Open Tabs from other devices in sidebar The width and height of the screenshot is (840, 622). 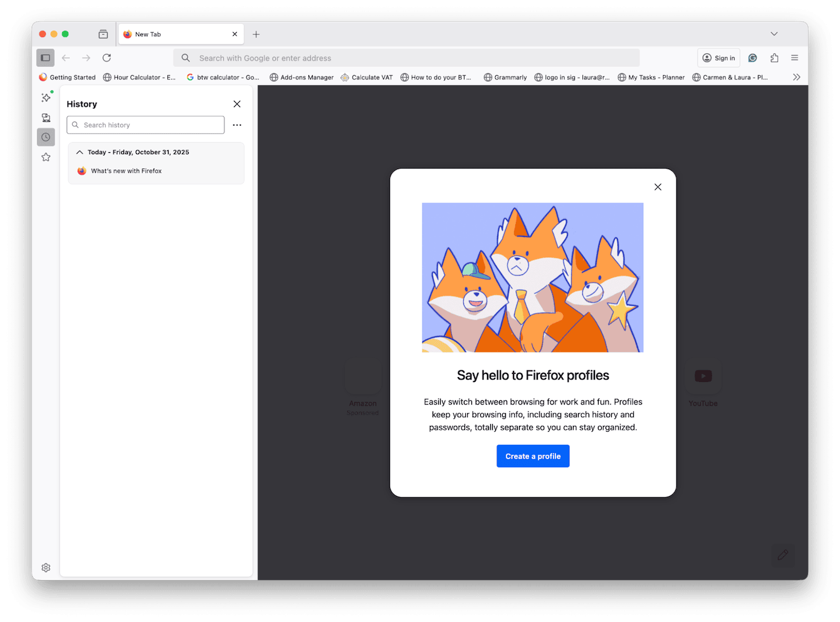click(x=45, y=117)
